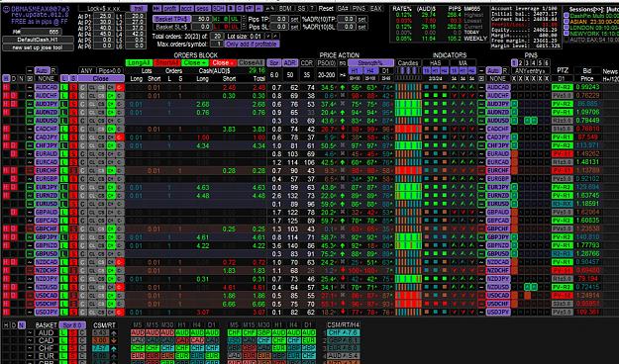
Task: Toggle first checkmark box after Lot size
Action: tap(268, 37)
